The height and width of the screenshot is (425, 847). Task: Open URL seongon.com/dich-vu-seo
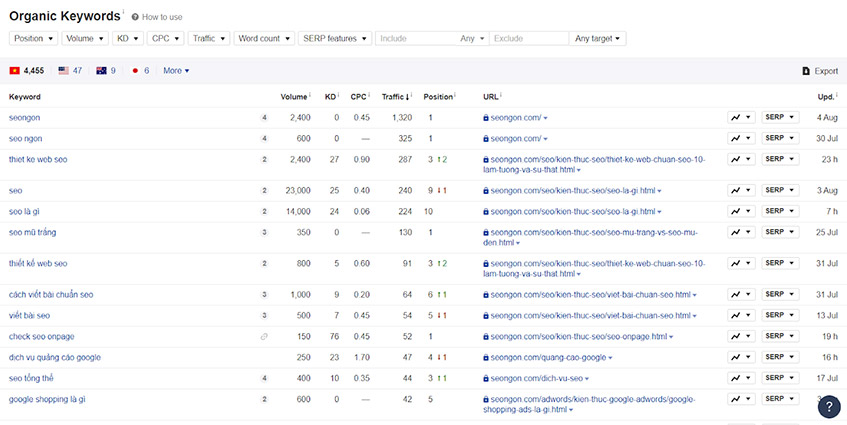(x=536, y=379)
